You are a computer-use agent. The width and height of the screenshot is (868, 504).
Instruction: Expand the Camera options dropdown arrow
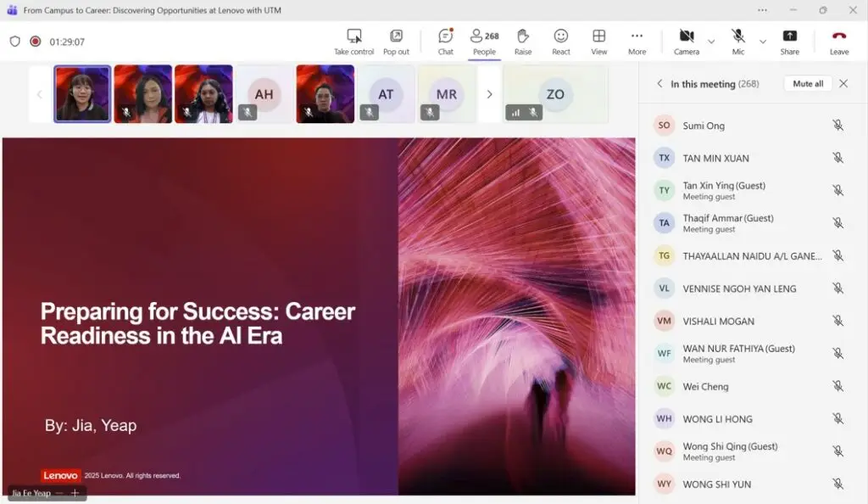(x=711, y=42)
